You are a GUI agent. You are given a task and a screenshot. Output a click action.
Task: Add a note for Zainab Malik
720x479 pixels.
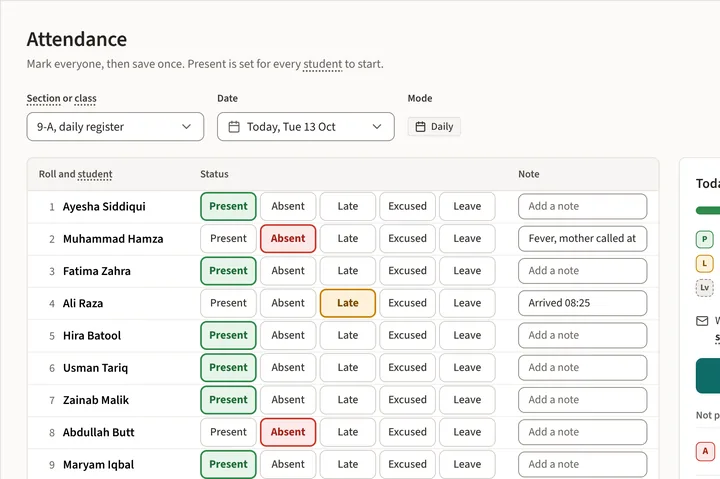pyautogui.click(x=583, y=400)
